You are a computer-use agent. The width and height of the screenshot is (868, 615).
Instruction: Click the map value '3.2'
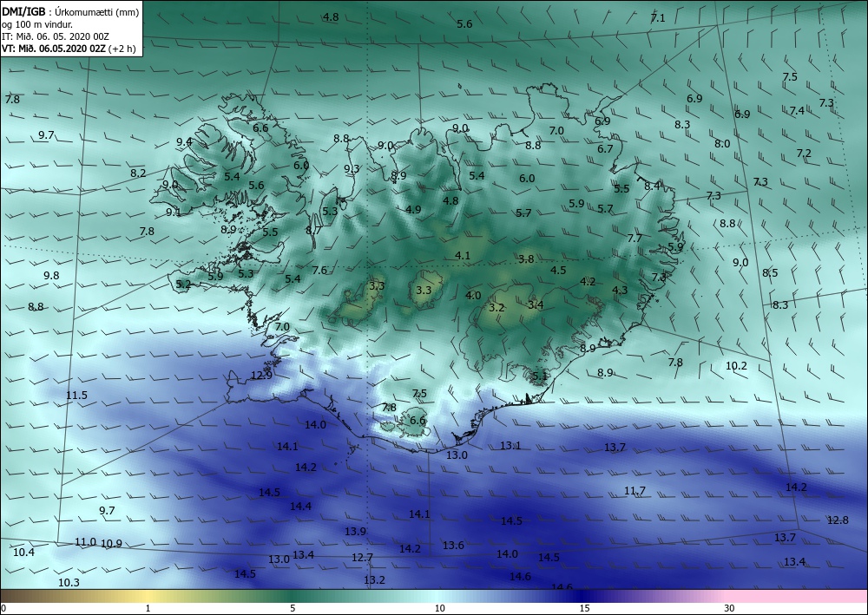pos(496,307)
